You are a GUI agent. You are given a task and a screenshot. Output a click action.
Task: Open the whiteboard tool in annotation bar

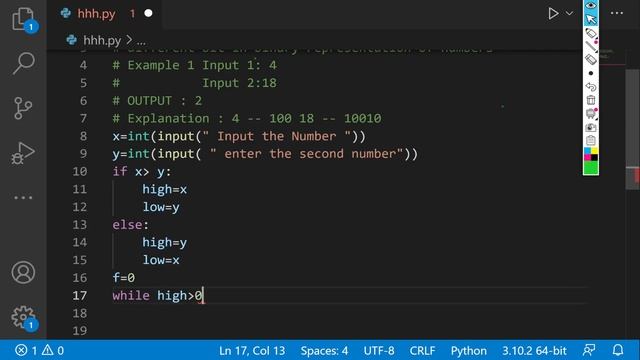(591, 113)
